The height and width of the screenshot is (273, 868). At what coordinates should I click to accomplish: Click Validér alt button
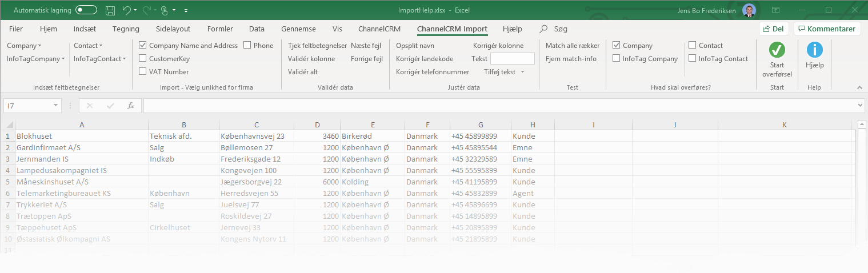pos(303,72)
